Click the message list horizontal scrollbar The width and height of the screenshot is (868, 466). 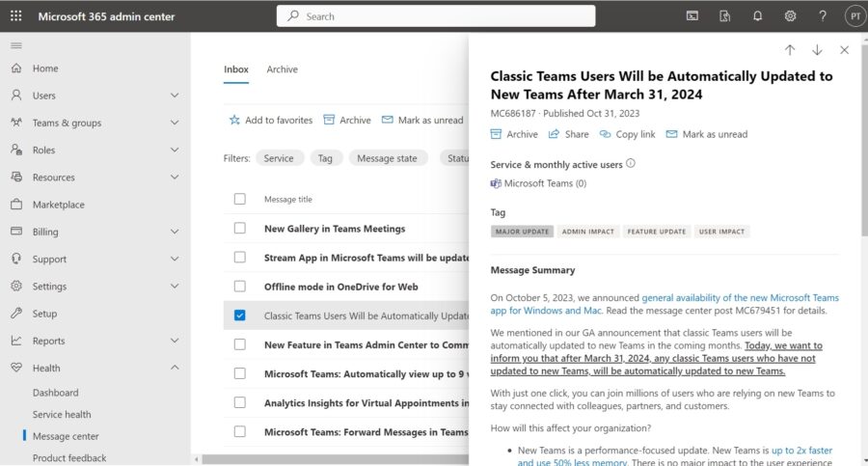pyautogui.click(x=336, y=459)
